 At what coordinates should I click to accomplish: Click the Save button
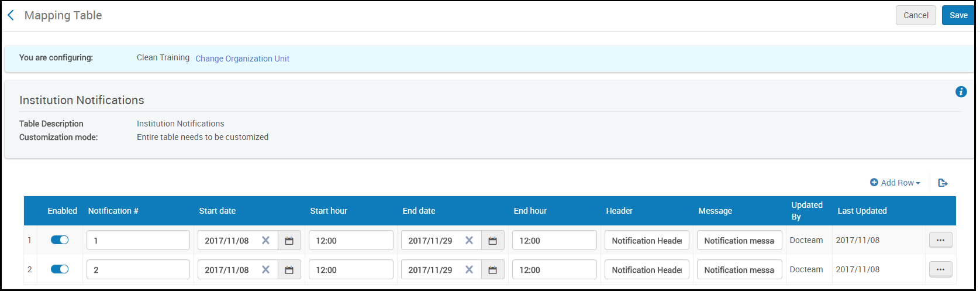pyautogui.click(x=958, y=16)
